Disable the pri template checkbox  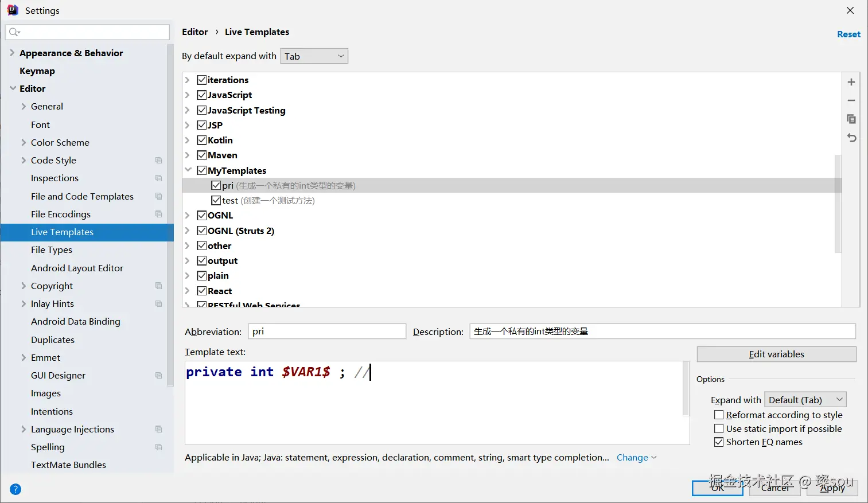[x=216, y=185]
